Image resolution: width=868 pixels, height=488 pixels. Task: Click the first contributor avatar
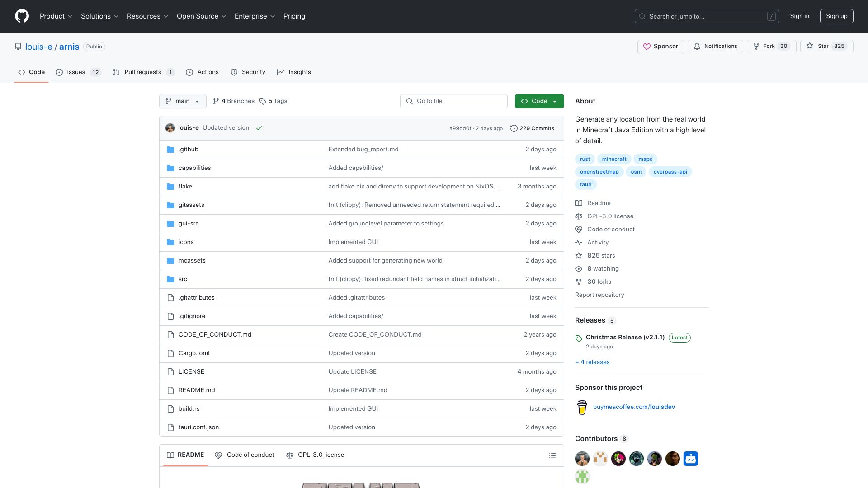point(582,459)
